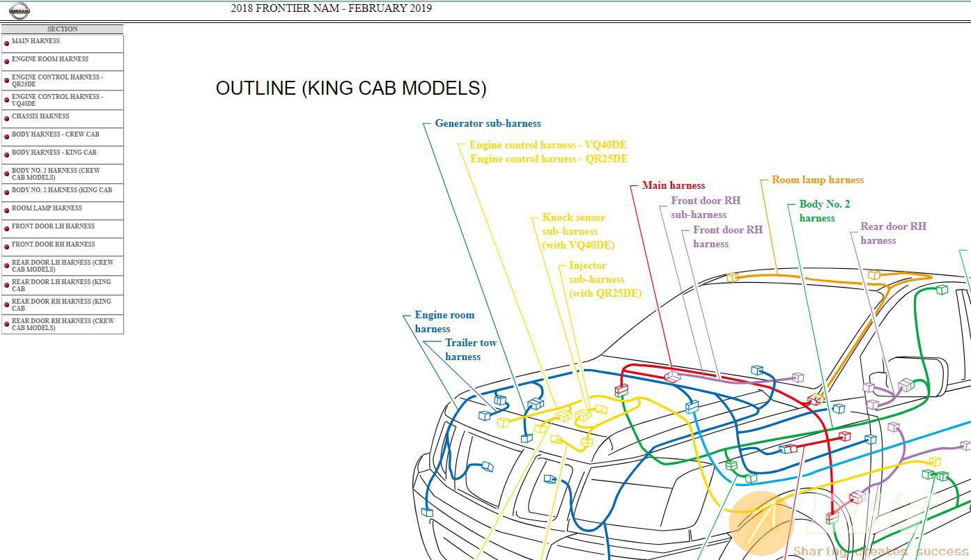Click the Nissan logo icon
Viewport: 971px width, 560px height.
20,10
